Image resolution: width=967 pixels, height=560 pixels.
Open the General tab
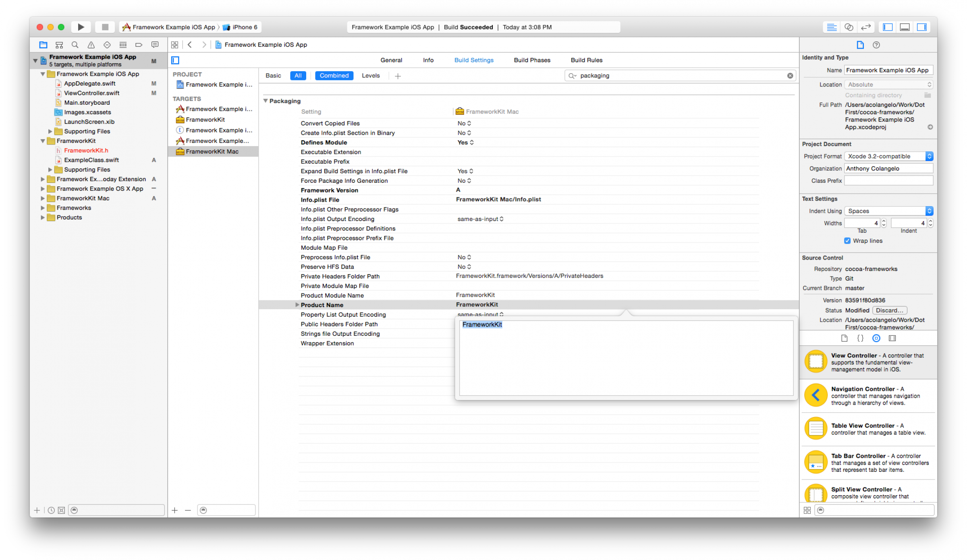[x=391, y=60]
